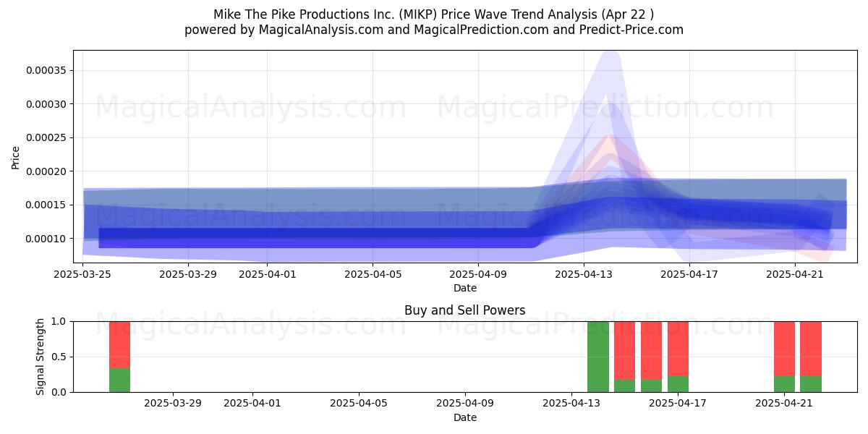
Task: Click the 0.00030 price tick label
Action: pyautogui.click(x=45, y=104)
